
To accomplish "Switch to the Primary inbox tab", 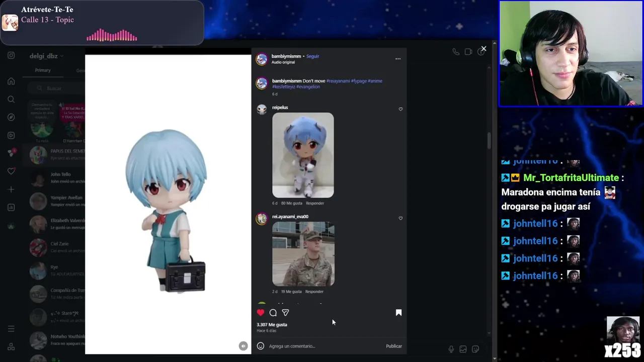I will tap(43, 70).
